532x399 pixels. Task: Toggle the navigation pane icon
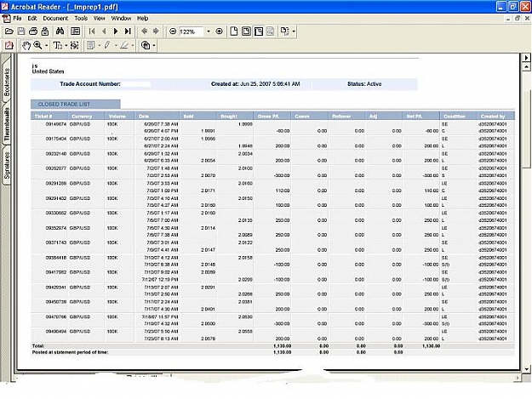click(x=75, y=31)
